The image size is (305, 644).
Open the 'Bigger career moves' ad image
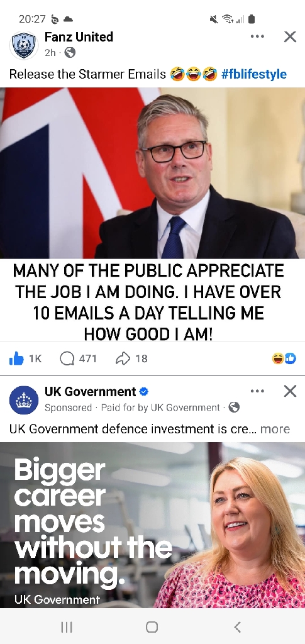152,525
